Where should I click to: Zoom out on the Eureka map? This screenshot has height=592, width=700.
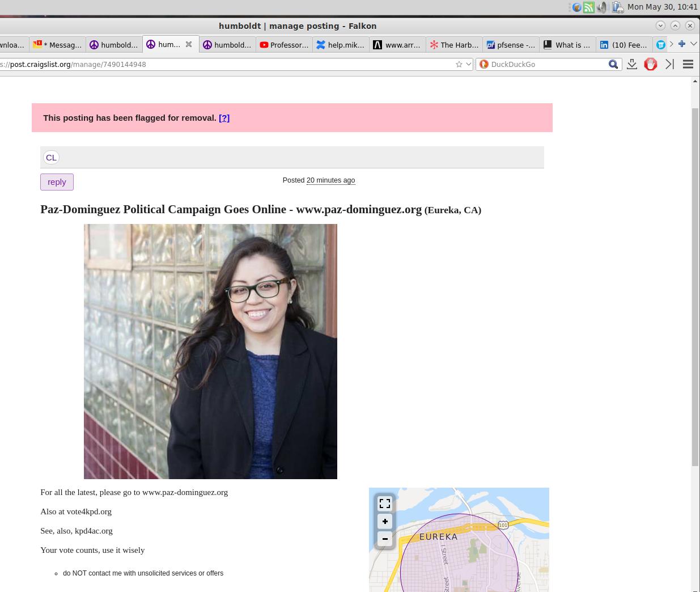[385, 539]
